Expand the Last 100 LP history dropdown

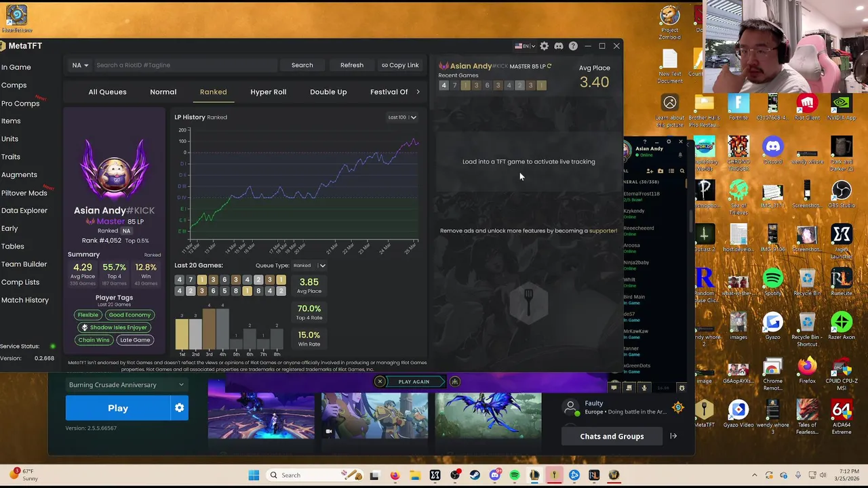click(402, 117)
